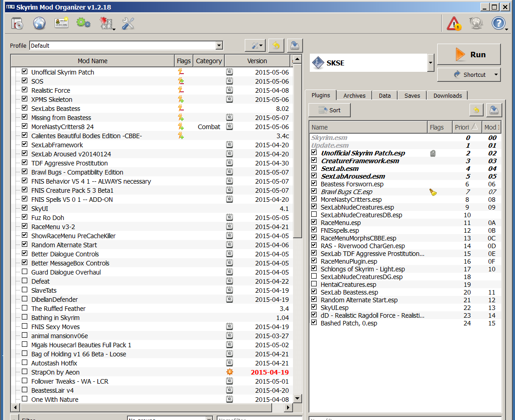Enable the Defeat mod checkbox

coord(25,281)
